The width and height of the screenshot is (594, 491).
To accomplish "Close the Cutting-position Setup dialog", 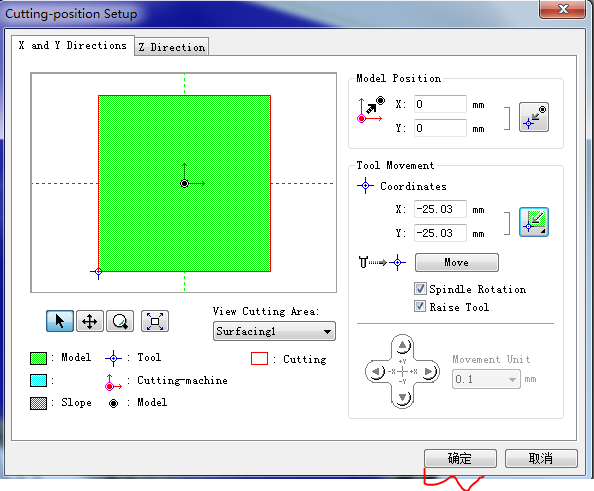I will 563,9.
